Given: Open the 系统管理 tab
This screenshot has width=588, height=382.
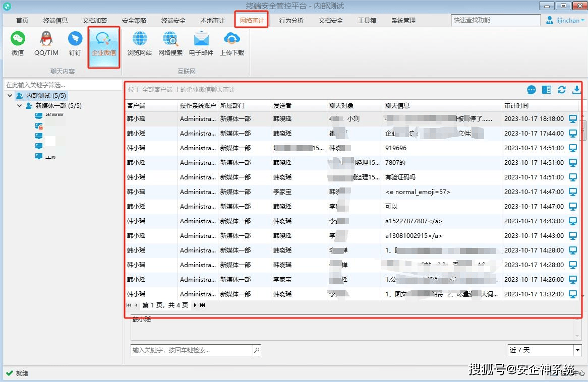Looking at the screenshot, I should (x=403, y=20).
